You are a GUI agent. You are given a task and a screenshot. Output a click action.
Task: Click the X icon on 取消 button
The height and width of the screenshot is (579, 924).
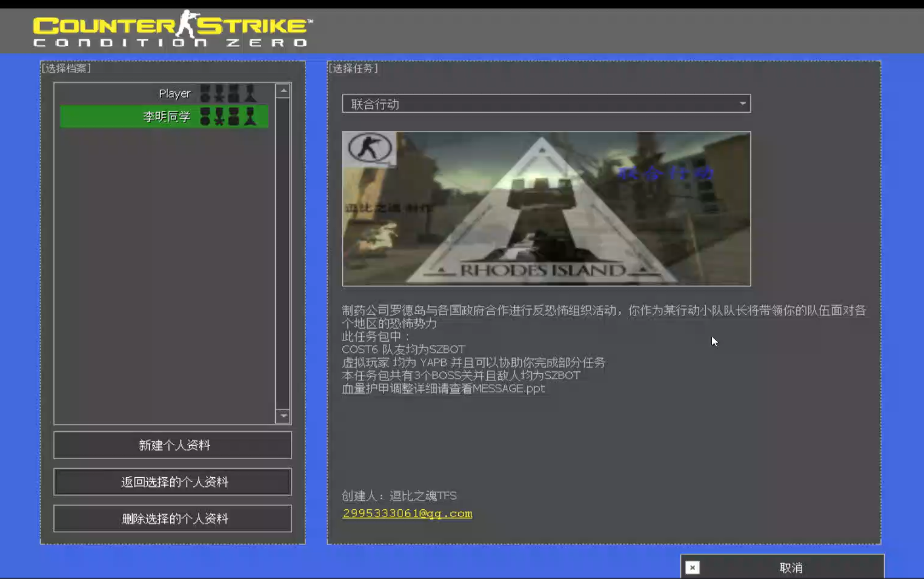693,567
